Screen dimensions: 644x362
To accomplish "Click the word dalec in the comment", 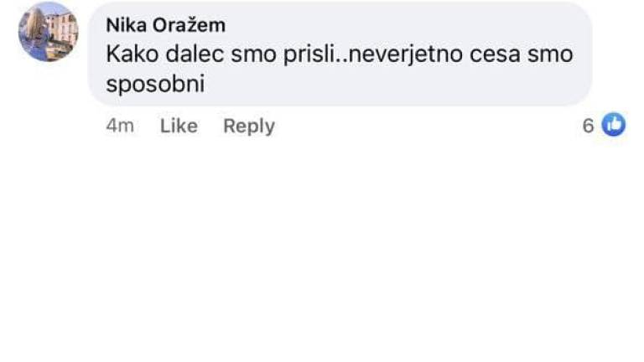I will pyautogui.click(x=192, y=55).
